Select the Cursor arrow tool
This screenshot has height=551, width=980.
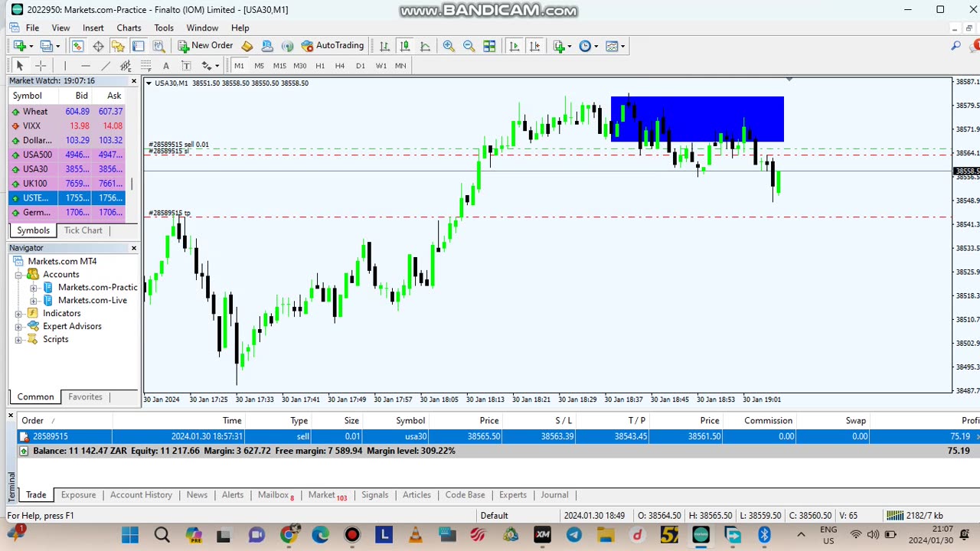[20, 66]
